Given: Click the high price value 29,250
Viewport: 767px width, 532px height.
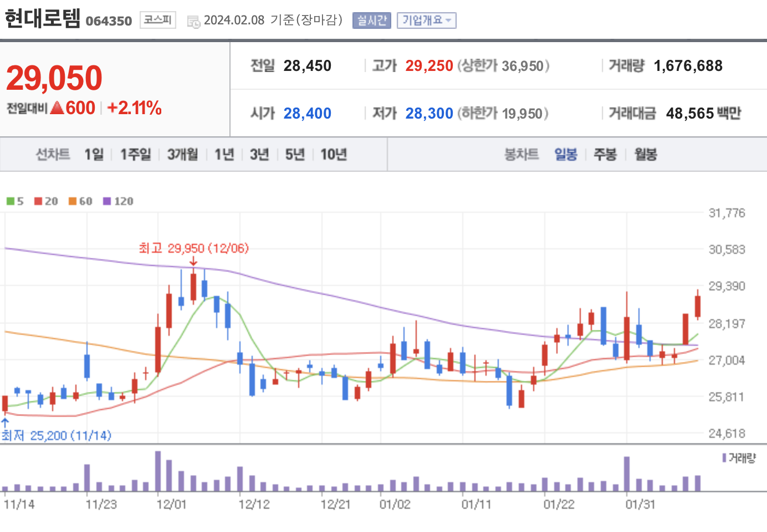Looking at the screenshot, I should point(429,66).
